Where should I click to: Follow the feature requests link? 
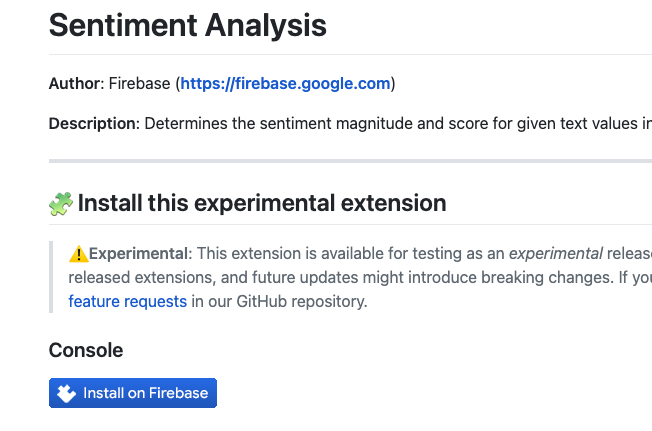point(128,301)
